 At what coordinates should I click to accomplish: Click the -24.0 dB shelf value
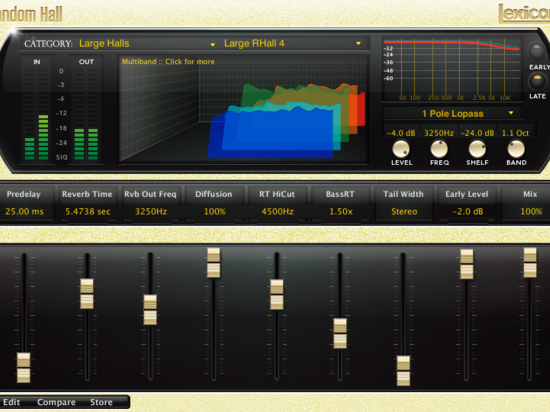(477, 133)
